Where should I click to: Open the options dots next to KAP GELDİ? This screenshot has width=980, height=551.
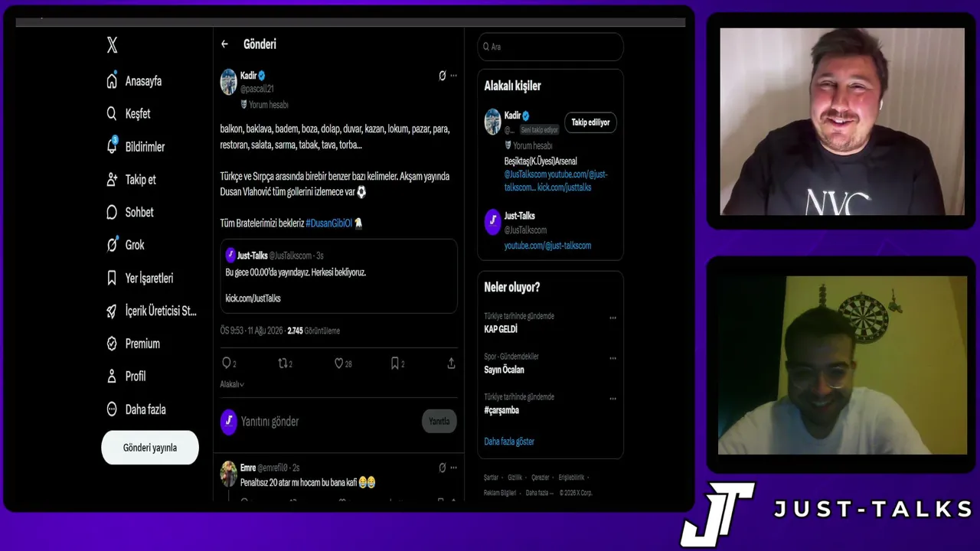[612, 318]
